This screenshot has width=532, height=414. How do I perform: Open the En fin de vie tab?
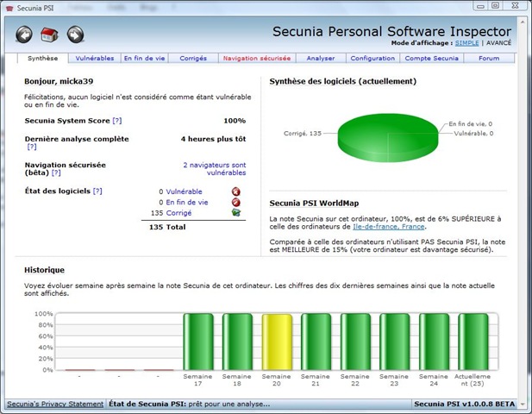point(145,59)
